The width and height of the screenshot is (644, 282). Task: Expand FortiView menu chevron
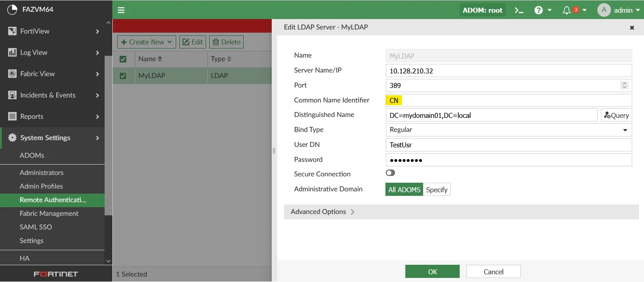coord(97,31)
